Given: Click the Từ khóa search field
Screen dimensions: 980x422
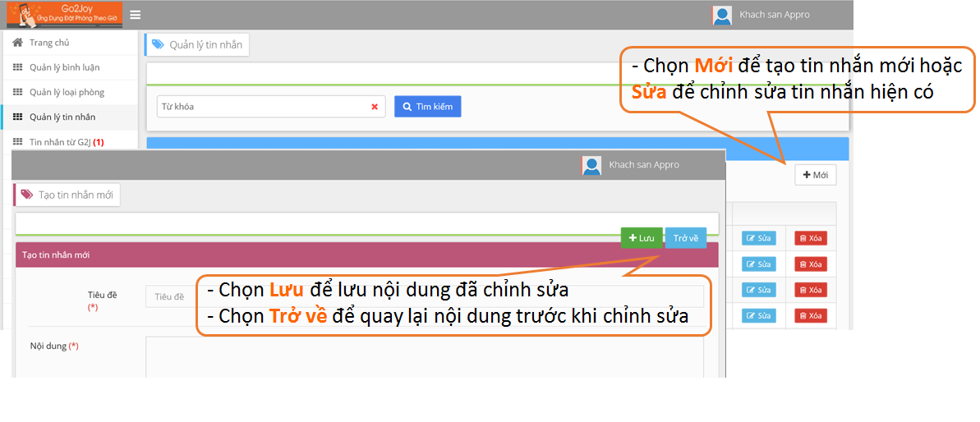Looking at the screenshot, I should pos(271,107).
